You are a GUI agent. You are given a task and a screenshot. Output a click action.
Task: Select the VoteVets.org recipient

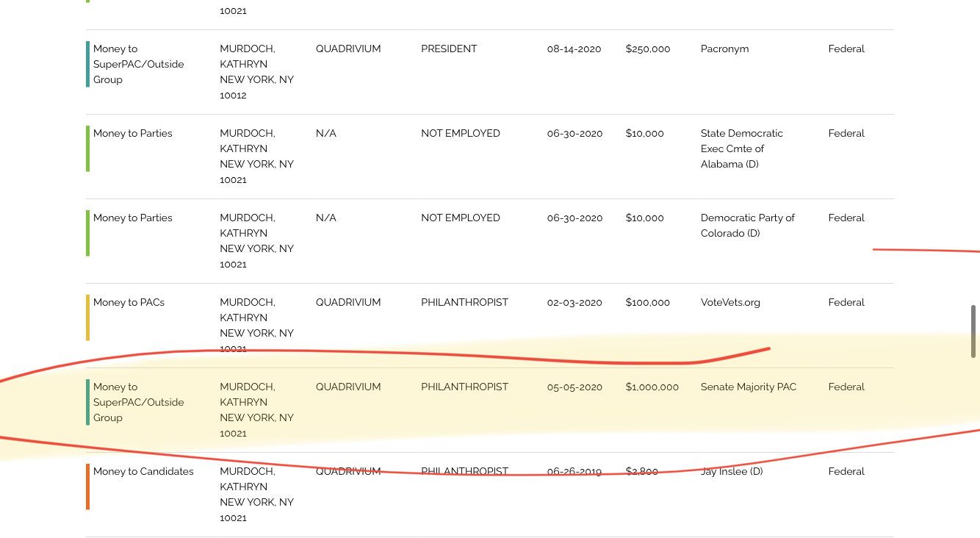[730, 302]
